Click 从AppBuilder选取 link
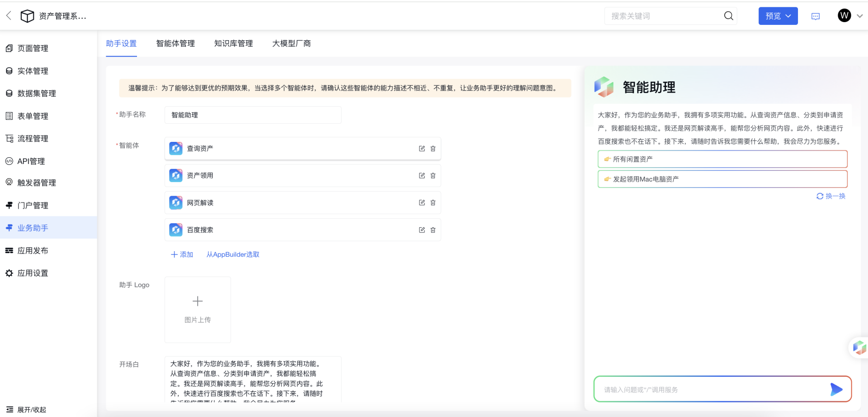The image size is (868, 417). pos(233,254)
